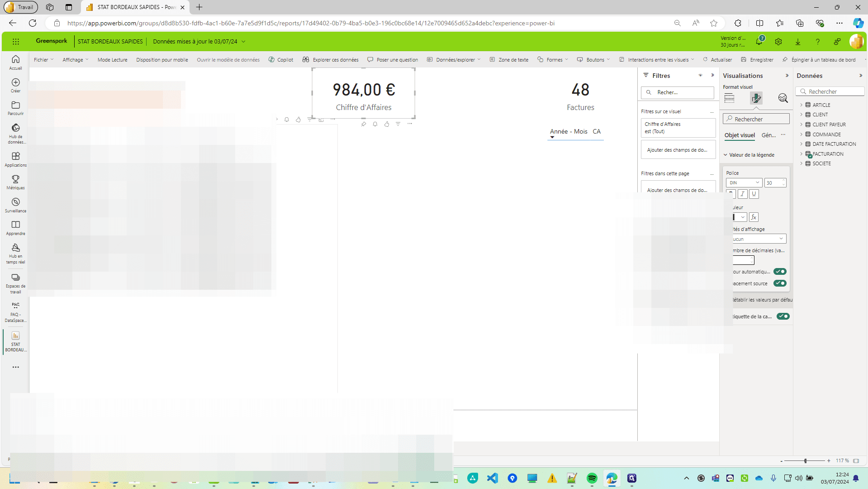The height and width of the screenshot is (489, 868).
Task: Open Métriques in the left sidebar
Action: [15, 182]
